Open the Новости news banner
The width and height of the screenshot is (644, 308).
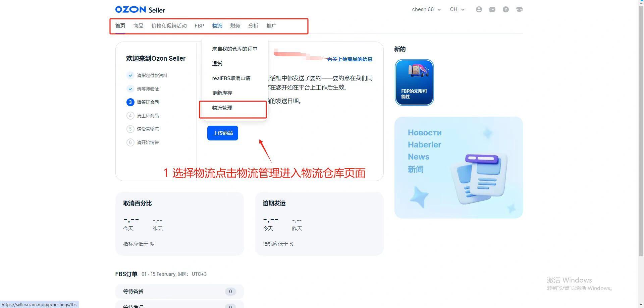(x=459, y=168)
